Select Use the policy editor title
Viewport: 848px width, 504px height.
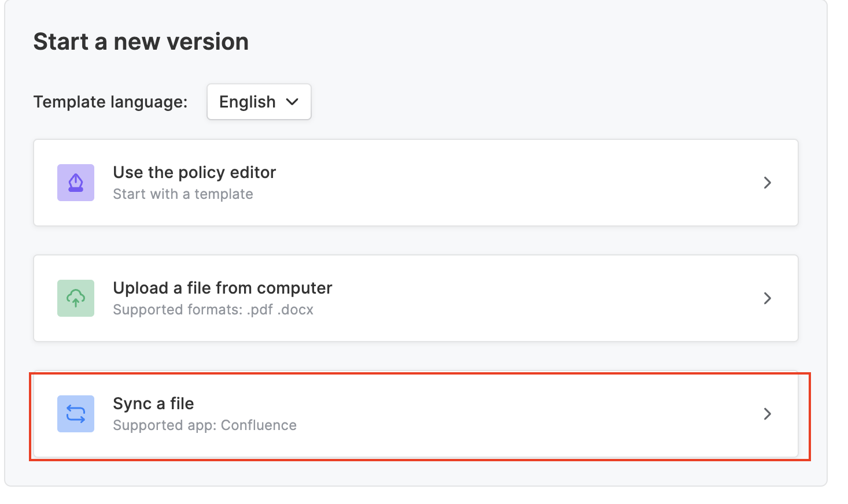[194, 172]
